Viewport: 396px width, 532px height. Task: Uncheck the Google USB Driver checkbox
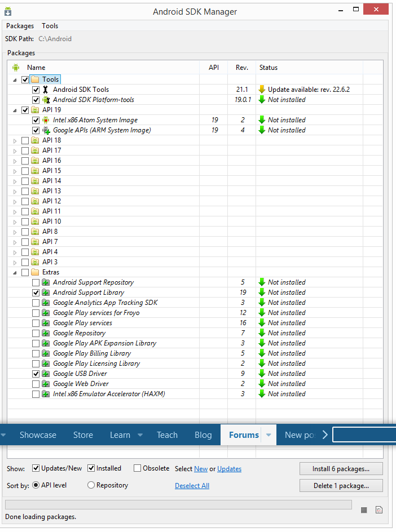pyautogui.click(x=36, y=374)
